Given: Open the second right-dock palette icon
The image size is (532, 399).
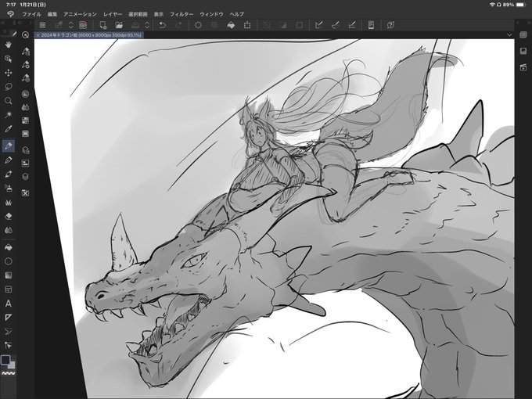Looking at the screenshot, I should (x=523, y=51).
